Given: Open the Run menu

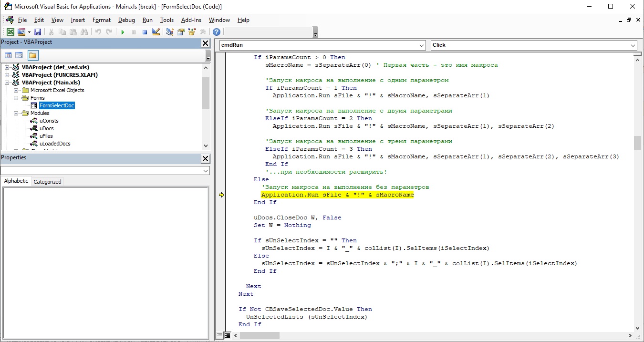Looking at the screenshot, I should [147, 20].
